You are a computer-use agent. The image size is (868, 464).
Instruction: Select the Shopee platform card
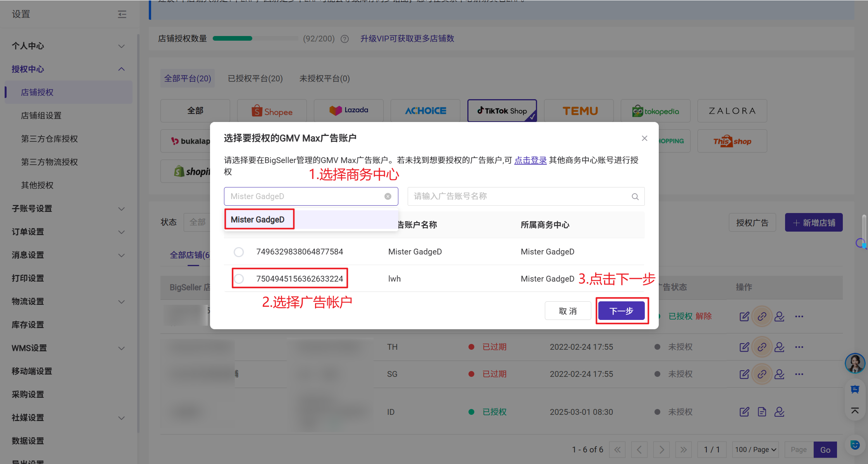[x=272, y=111]
